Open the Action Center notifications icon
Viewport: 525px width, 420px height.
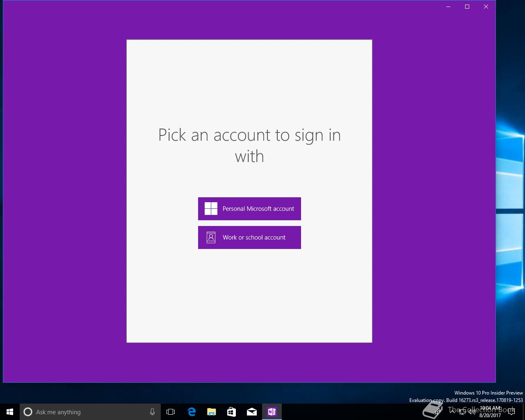tap(511, 412)
